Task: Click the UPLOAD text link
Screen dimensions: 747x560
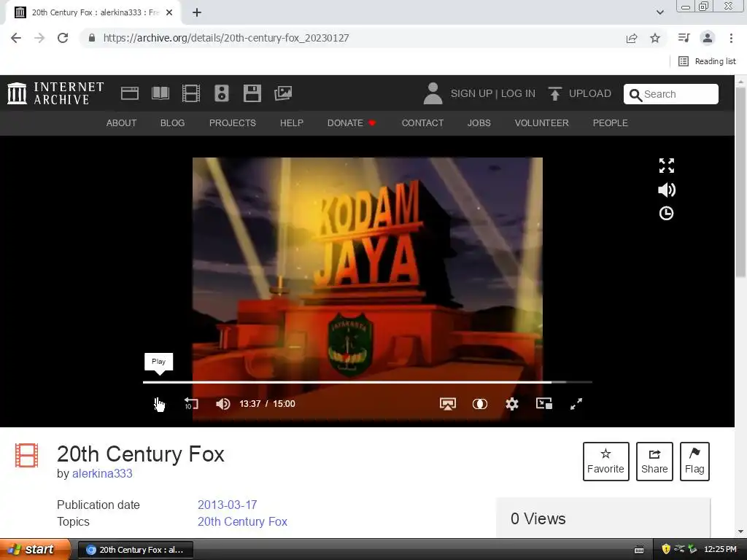Action: tap(589, 93)
